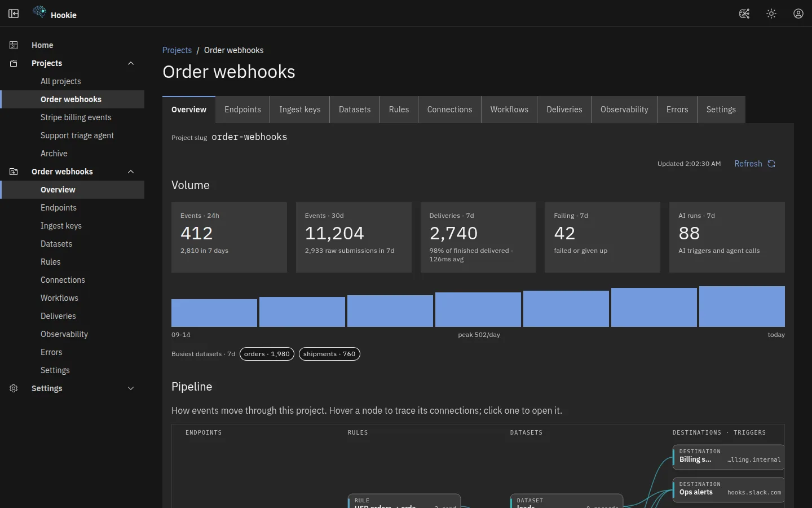Open Archive in the sidebar
The width and height of the screenshot is (812, 508).
72,154
